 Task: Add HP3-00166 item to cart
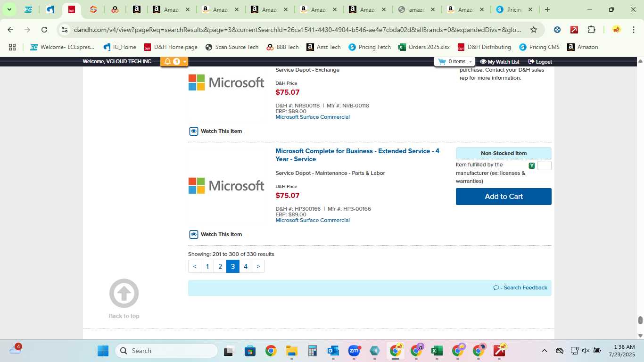pyautogui.click(x=504, y=197)
